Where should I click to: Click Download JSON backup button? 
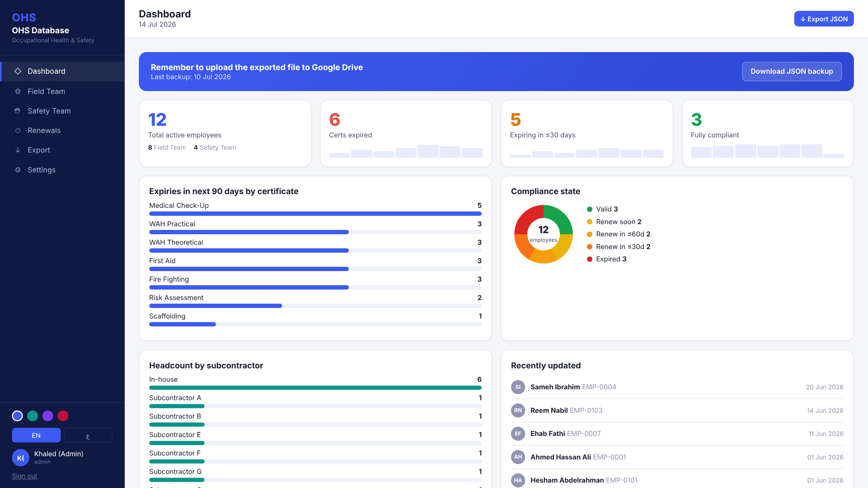point(792,72)
